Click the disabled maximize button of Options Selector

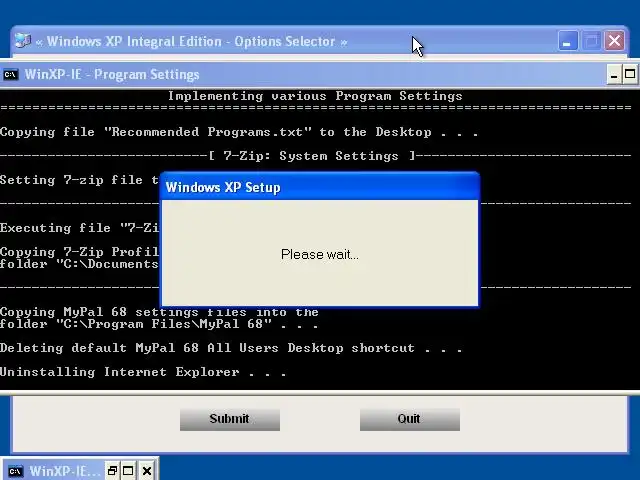[x=591, y=41]
